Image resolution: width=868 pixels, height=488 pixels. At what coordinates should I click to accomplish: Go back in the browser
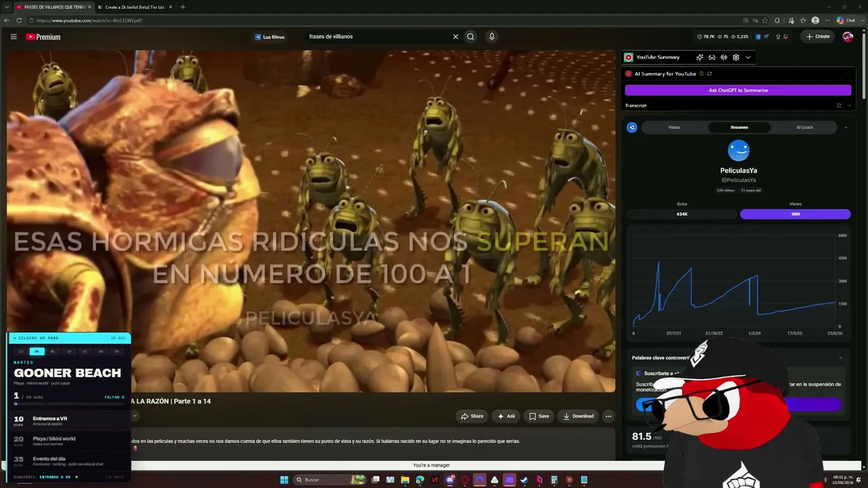tap(7, 20)
